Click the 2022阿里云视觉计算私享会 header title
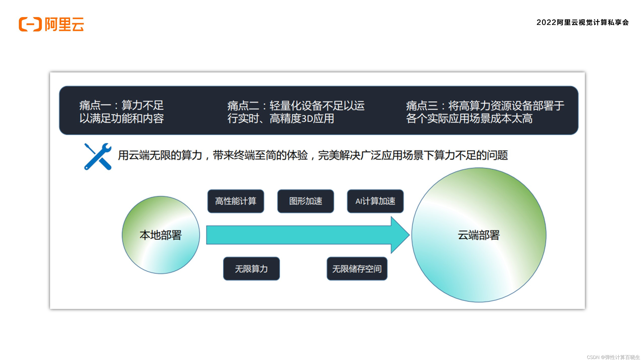Viewport: 644px width, 362px height. click(x=582, y=22)
